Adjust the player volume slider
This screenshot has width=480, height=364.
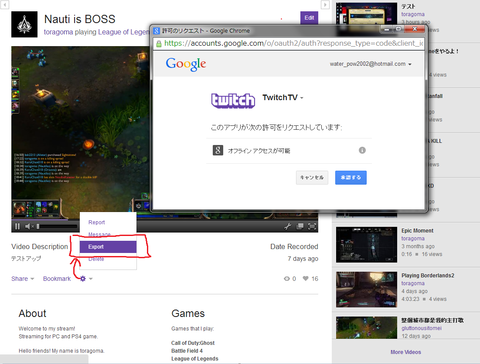click(57, 227)
